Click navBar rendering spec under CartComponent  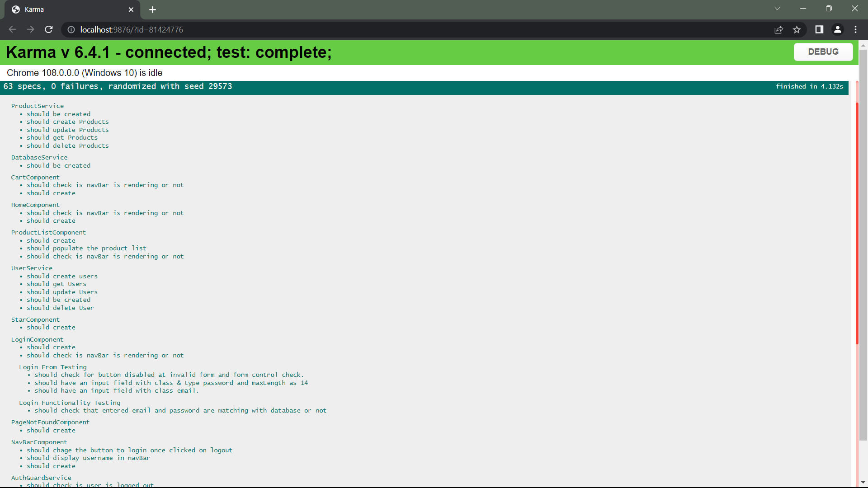pyautogui.click(x=105, y=185)
